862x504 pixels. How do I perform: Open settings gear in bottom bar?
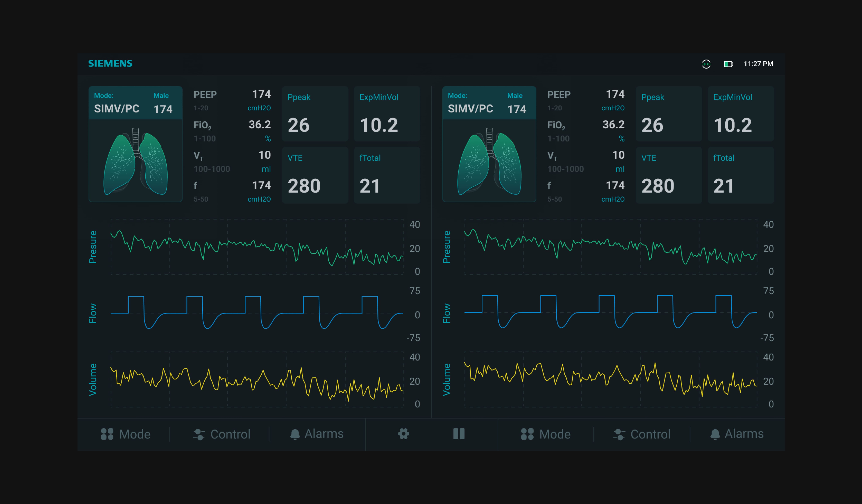tap(404, 434)
